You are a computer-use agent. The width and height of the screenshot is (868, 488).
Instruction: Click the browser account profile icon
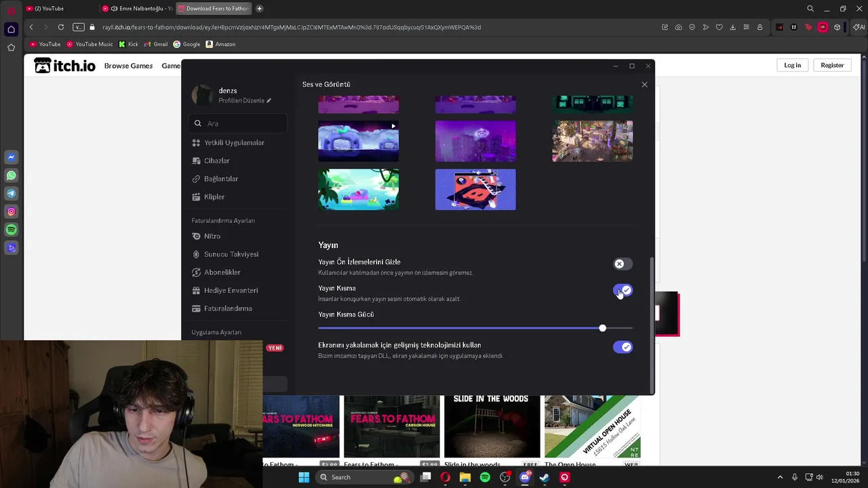click(759, 27)
